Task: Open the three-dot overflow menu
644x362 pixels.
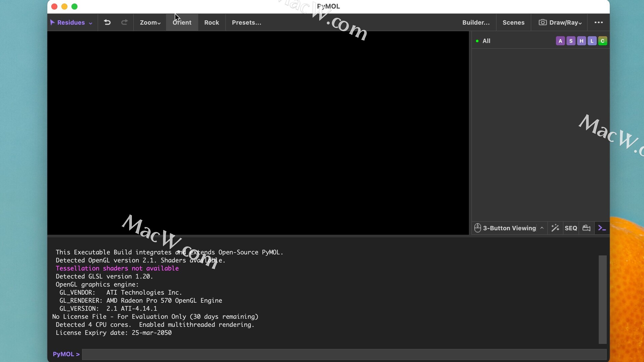Action: (x=599, y=22)
